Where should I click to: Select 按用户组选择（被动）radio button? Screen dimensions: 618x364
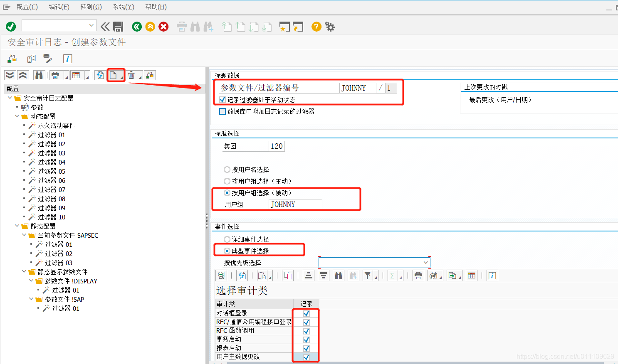(x=227, y=193)
